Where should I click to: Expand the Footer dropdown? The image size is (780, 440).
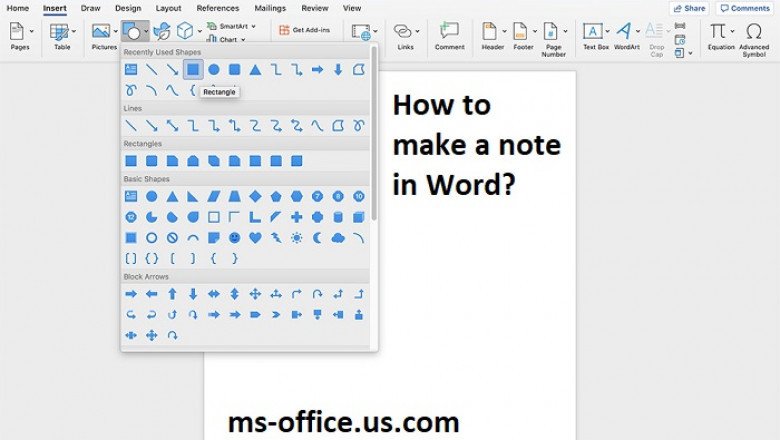click(535, 31)
